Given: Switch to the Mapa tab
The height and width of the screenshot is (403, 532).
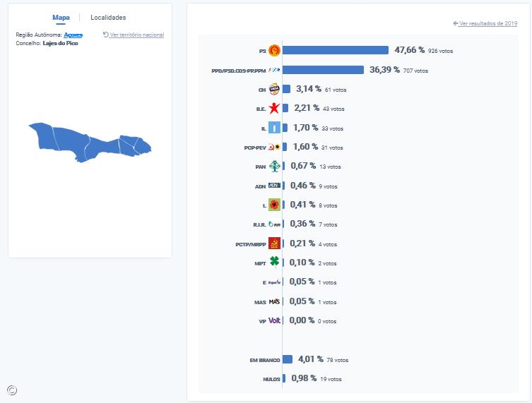Looking at the screenshot, I should [x=61, y=18].
